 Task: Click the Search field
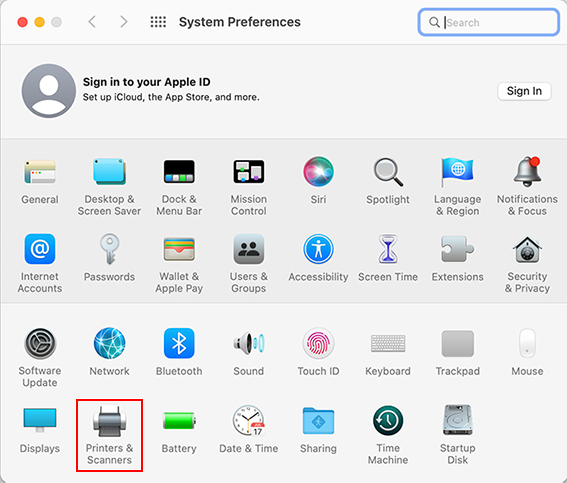(x=489, y=22)
